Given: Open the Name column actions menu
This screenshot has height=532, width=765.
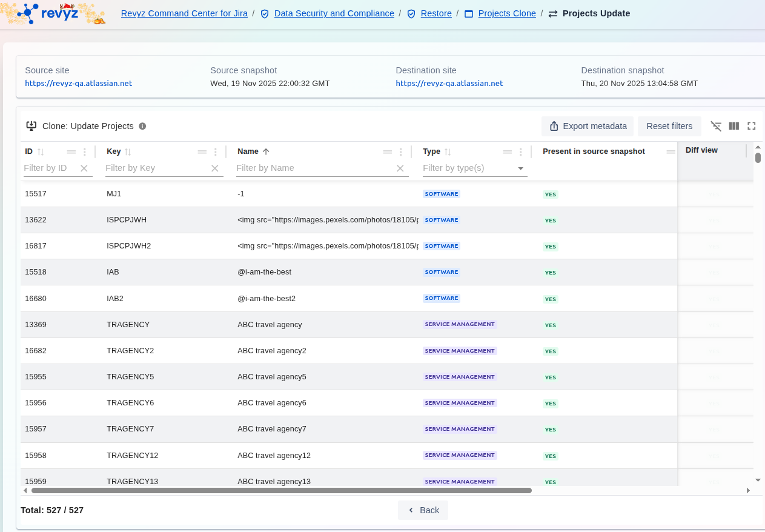Looking at the screenshot, I should [400, 152].
